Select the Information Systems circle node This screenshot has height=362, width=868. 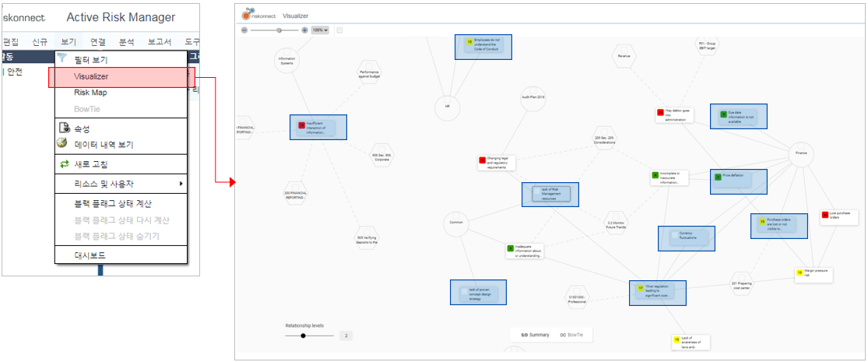click(x=286, y=60)
